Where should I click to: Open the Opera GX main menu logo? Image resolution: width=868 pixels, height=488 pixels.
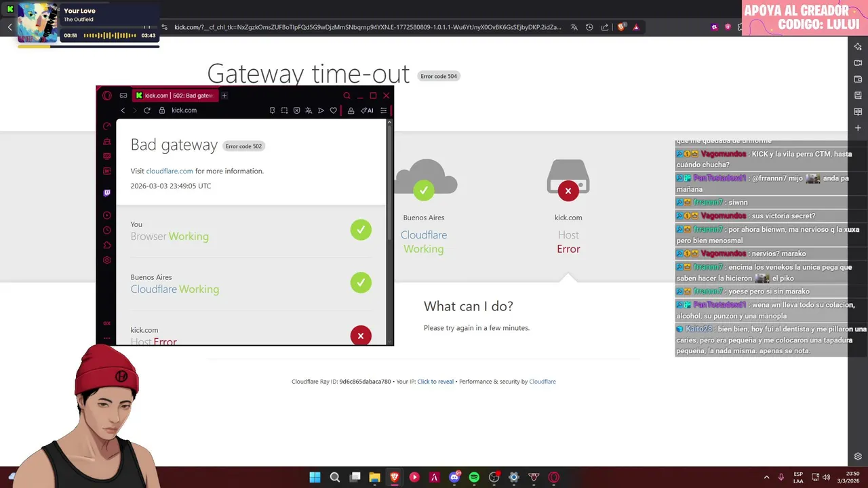tap(106, 96)
